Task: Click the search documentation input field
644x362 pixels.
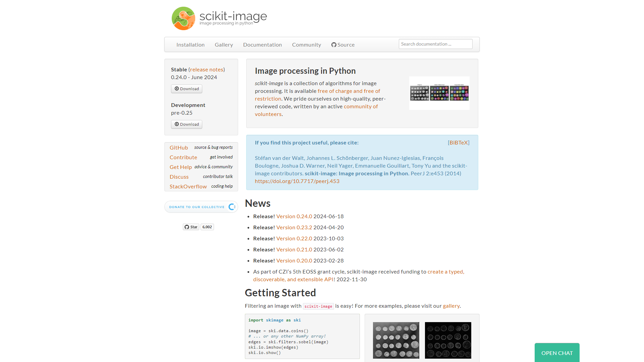Action: coord(436,44)
